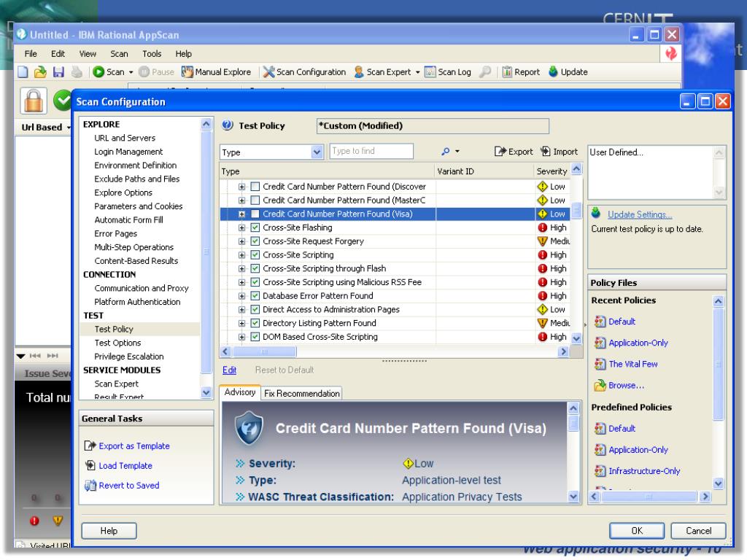Screen dimensions: 747x560
Task: Click the Update toolbar button
Action: (x=568, y=72)
